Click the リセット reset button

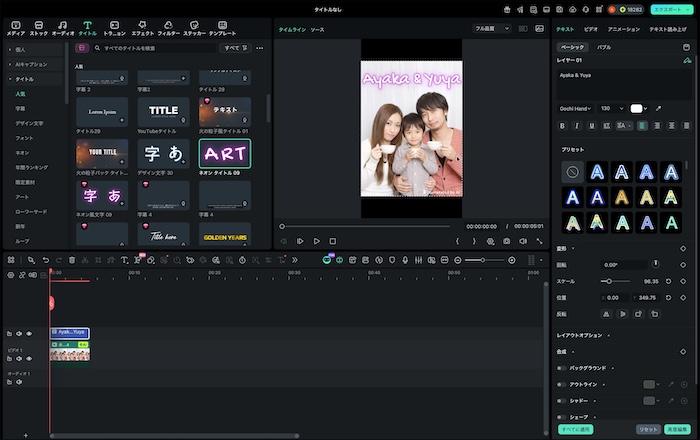tap(648, 429)
